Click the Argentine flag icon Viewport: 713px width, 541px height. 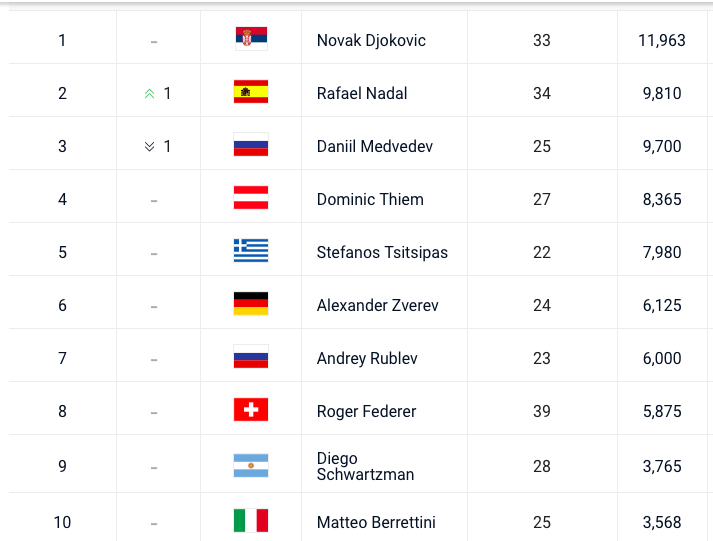pyautogui.click(x=251, y=466)
